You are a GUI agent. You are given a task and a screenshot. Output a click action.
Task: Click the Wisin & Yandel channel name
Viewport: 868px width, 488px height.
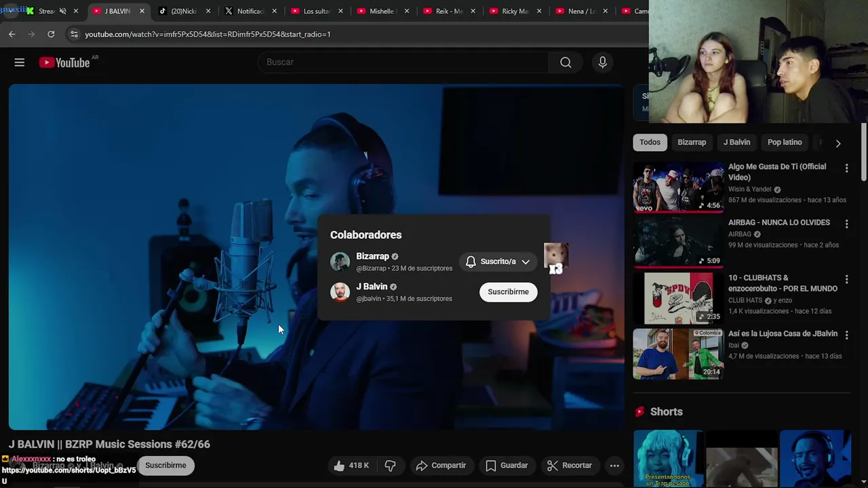click(x=749, y=190)
